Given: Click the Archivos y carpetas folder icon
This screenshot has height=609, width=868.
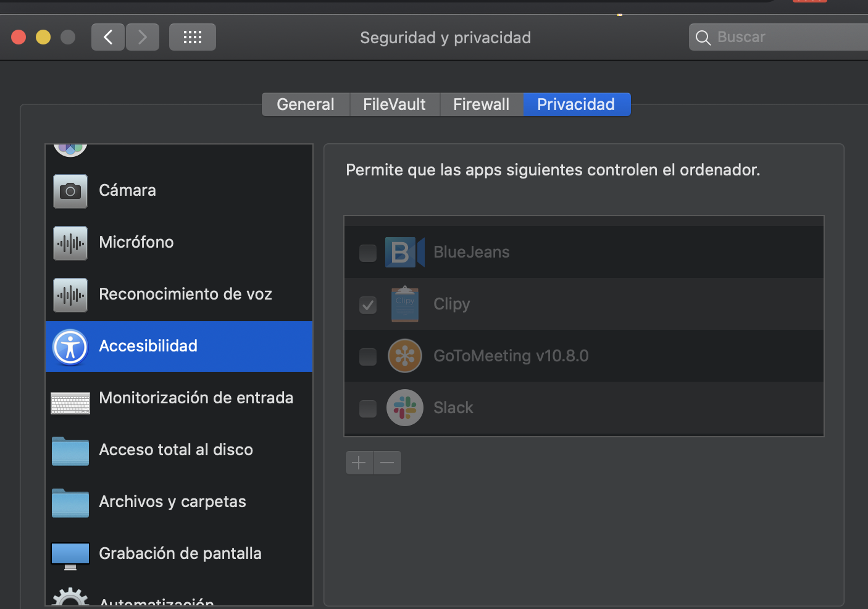Looking at the screenshot, I should click(x=70, y=503).
